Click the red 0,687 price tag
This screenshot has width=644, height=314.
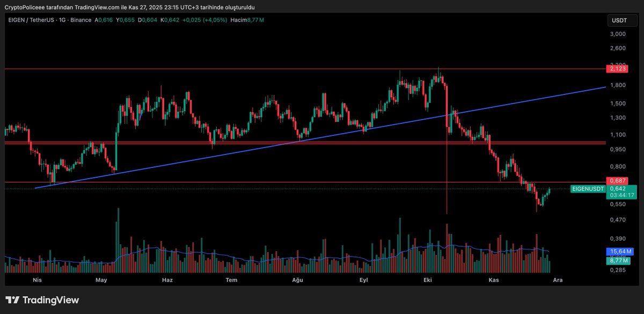coord(618,181)
